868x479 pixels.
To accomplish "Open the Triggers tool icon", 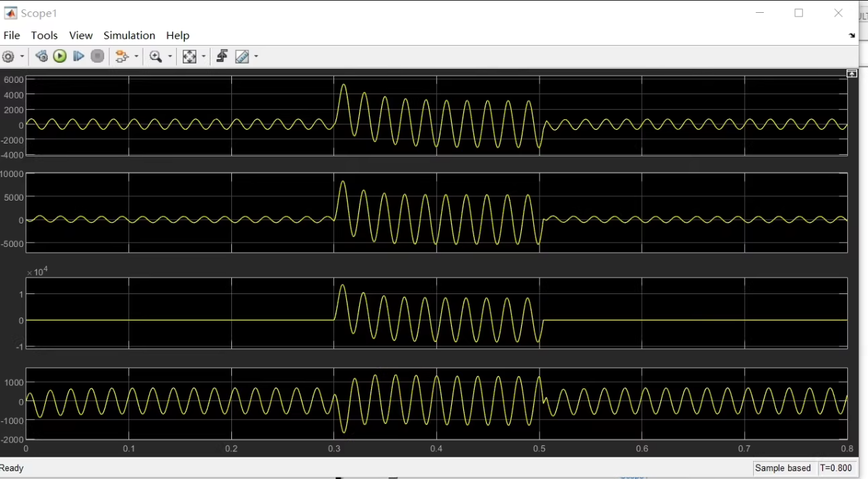I will coord(222,56).
